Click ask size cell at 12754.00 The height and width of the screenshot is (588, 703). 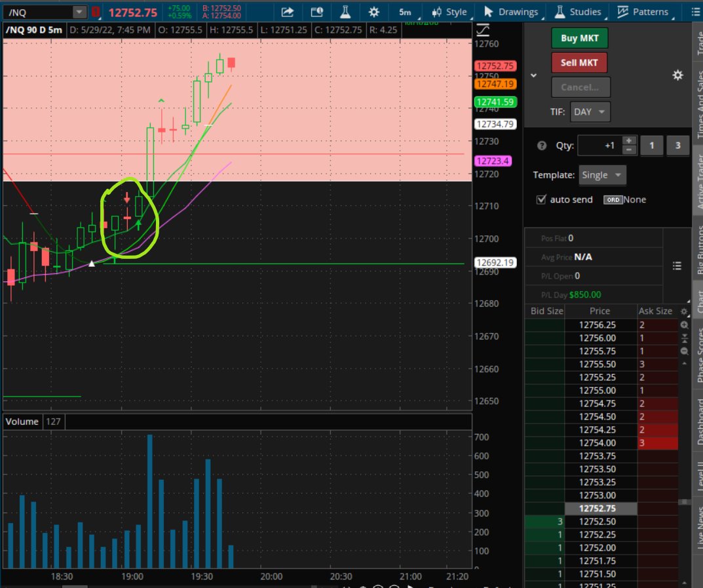tap(658, 443)
